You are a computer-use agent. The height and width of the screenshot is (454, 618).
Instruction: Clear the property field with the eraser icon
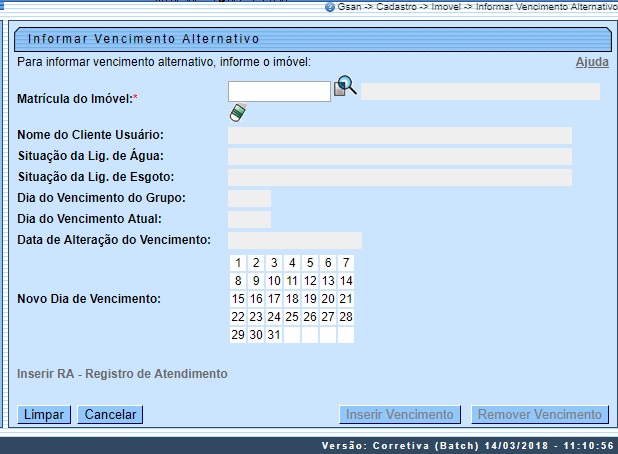[238, 112]
